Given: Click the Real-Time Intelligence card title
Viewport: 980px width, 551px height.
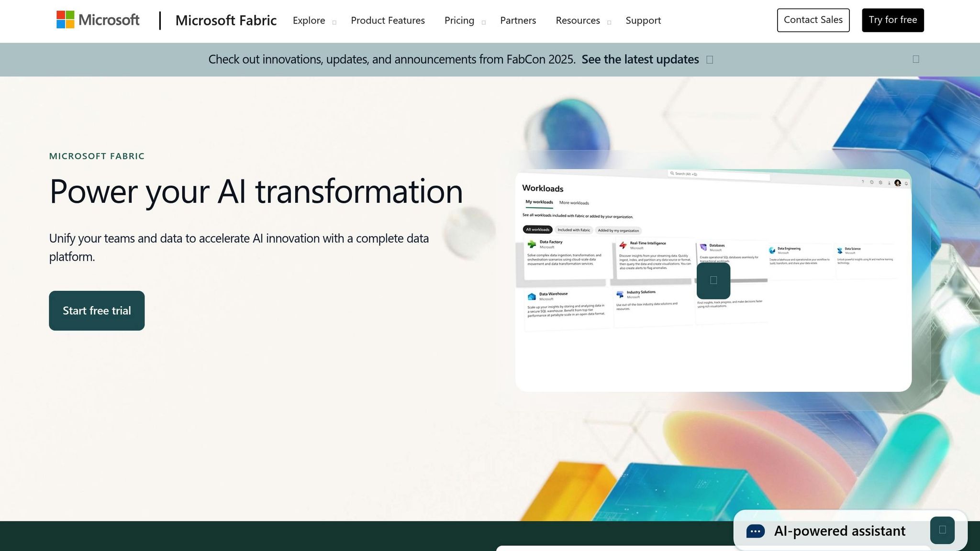Looking at the screenshot, I should (648, 243).
